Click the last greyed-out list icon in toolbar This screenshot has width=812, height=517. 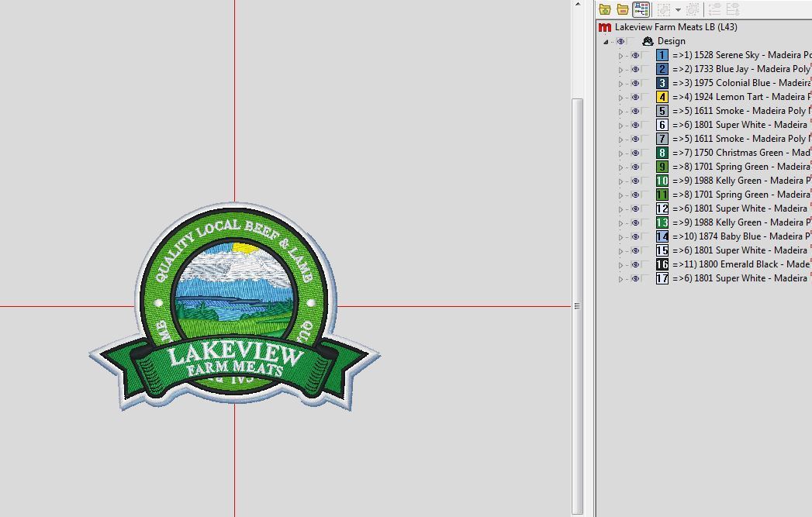[733, 9]
